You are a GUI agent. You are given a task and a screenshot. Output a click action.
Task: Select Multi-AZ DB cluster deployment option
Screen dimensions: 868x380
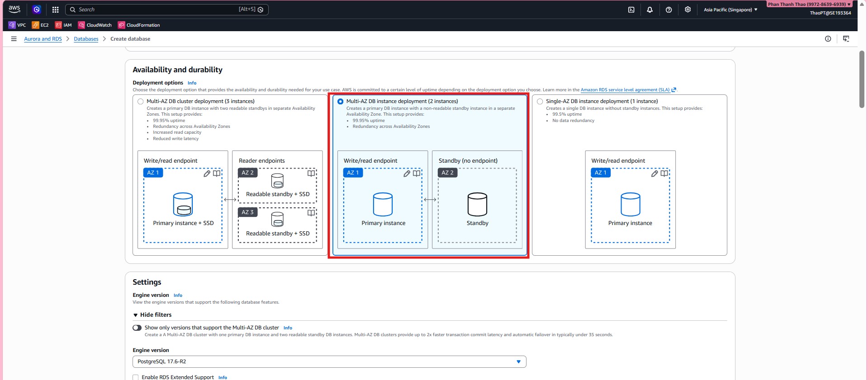141,102
